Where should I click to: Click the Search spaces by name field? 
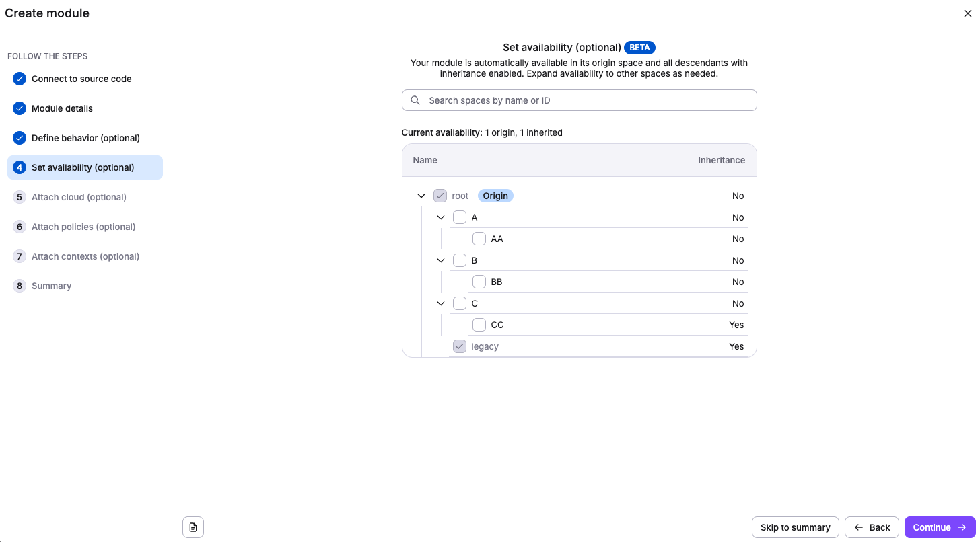pos(586,100)
